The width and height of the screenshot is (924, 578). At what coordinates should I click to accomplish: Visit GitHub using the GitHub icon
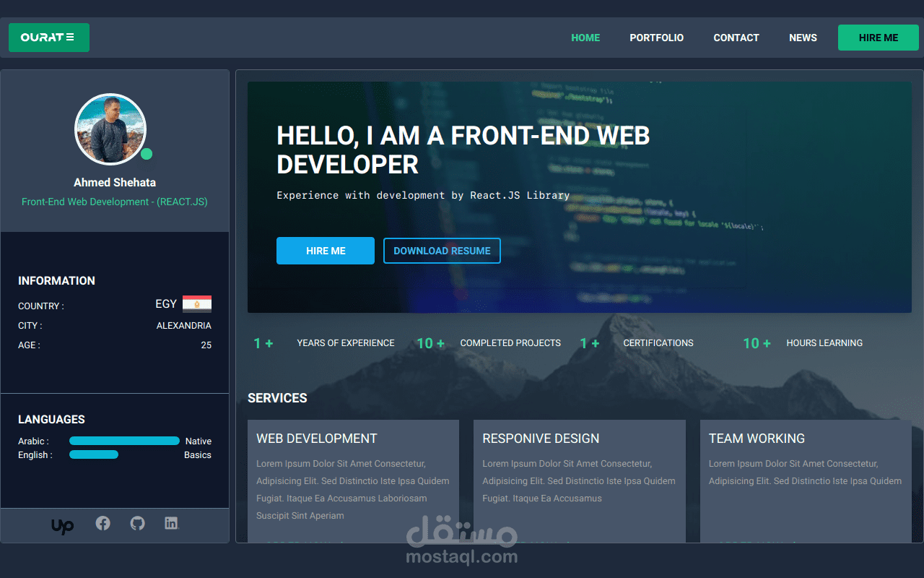[x=137, y=522]
